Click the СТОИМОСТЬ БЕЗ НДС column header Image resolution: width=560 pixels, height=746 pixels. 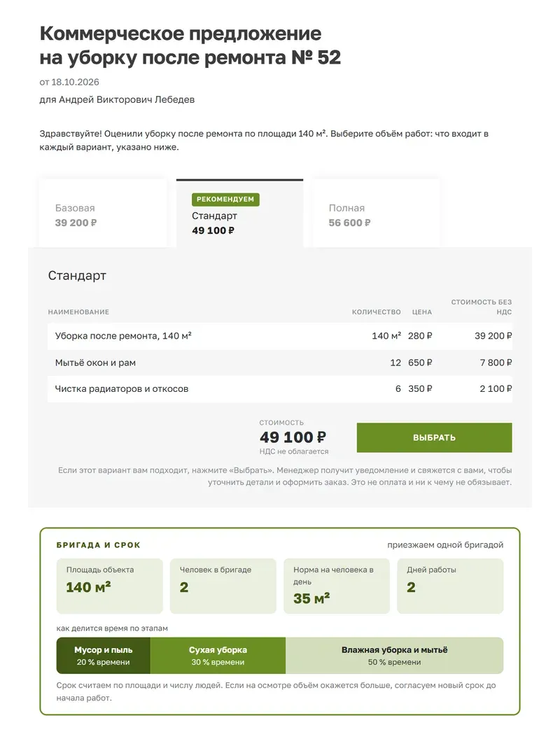coord(482,307)
